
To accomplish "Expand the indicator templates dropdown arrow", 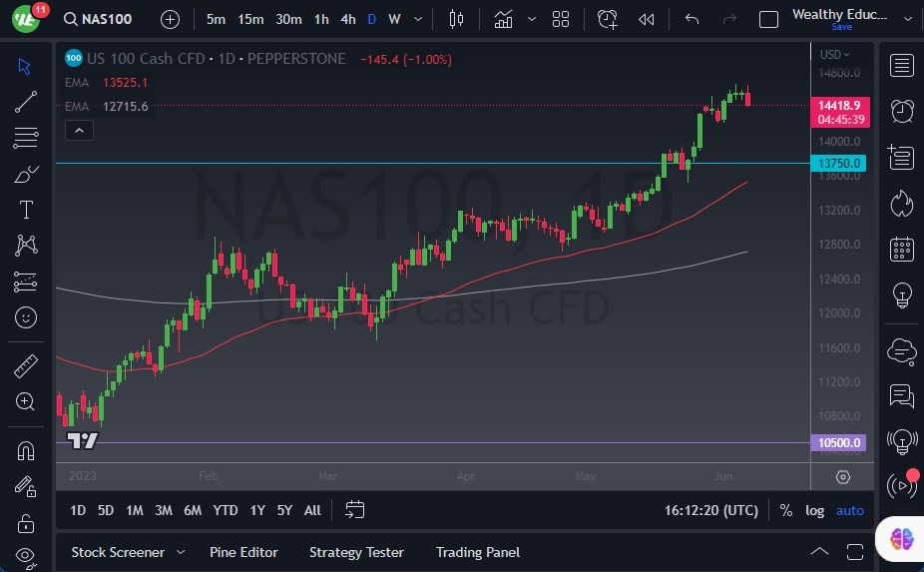I will [x=532, y=19].
